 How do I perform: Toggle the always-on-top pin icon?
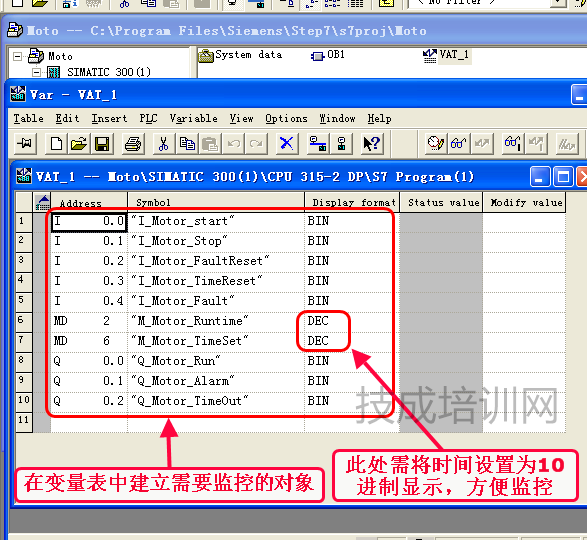25,143
